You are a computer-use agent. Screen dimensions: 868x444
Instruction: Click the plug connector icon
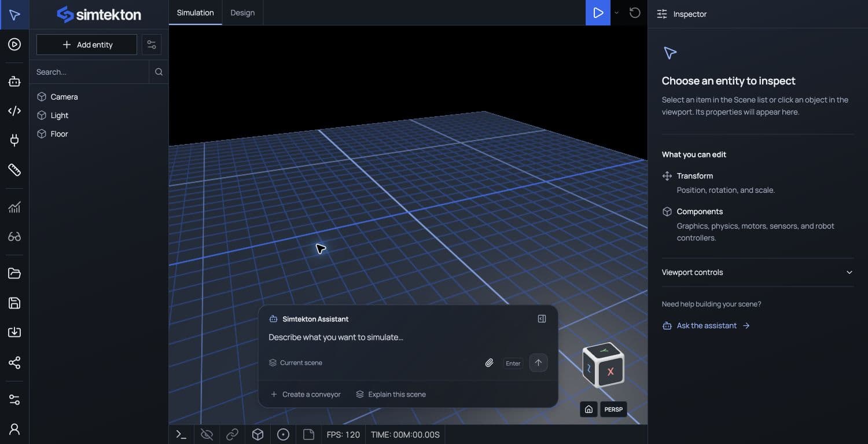14,140
